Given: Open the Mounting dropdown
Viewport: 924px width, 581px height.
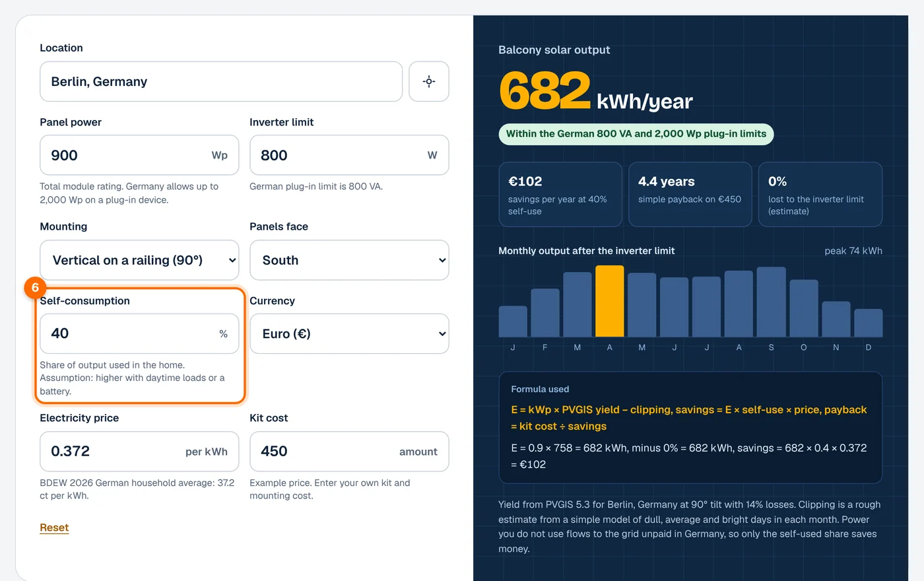Looking at the screenshot, I should [x=139, y=260].
